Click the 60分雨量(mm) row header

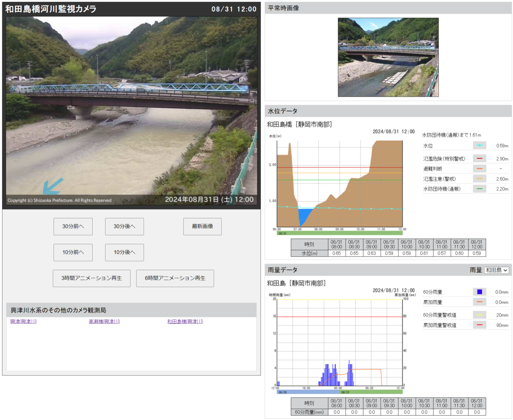(x=309, y=412)
